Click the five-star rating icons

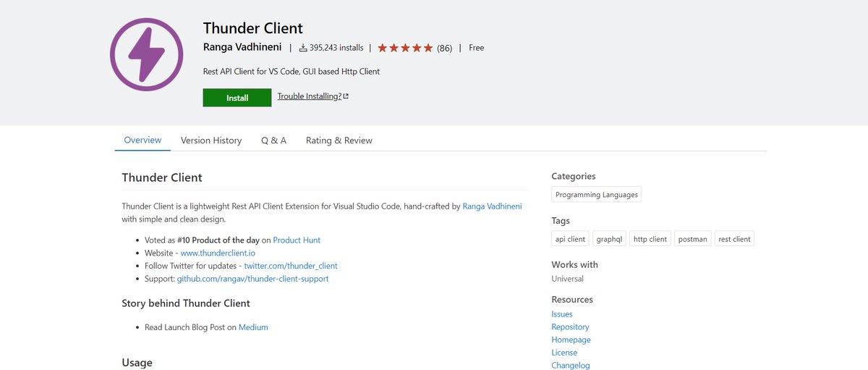405,48
